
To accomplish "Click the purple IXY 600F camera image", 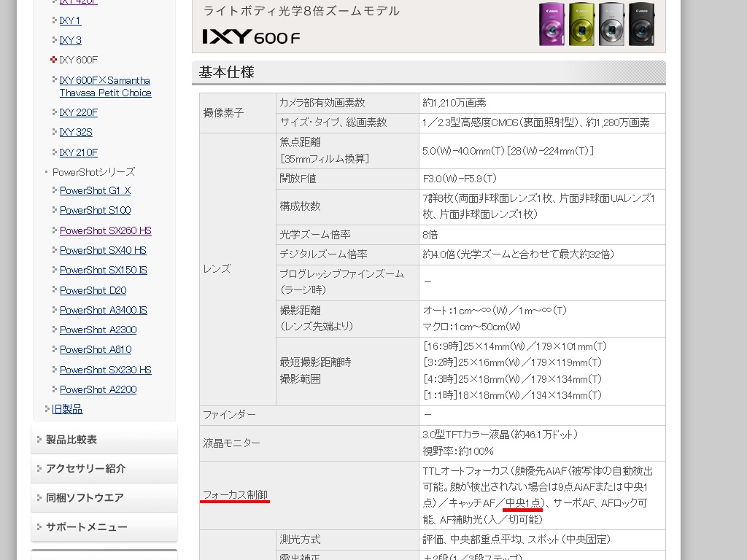I will click(552, 24).
